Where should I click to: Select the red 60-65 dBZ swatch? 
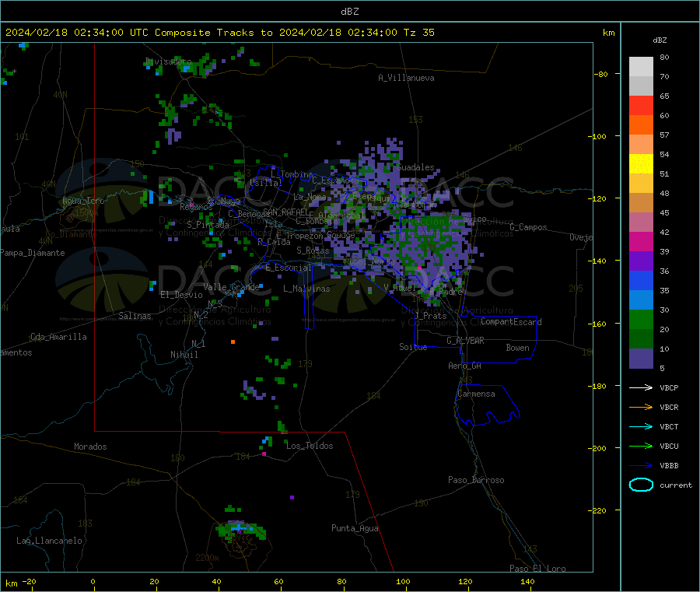(x=641, y=105)
